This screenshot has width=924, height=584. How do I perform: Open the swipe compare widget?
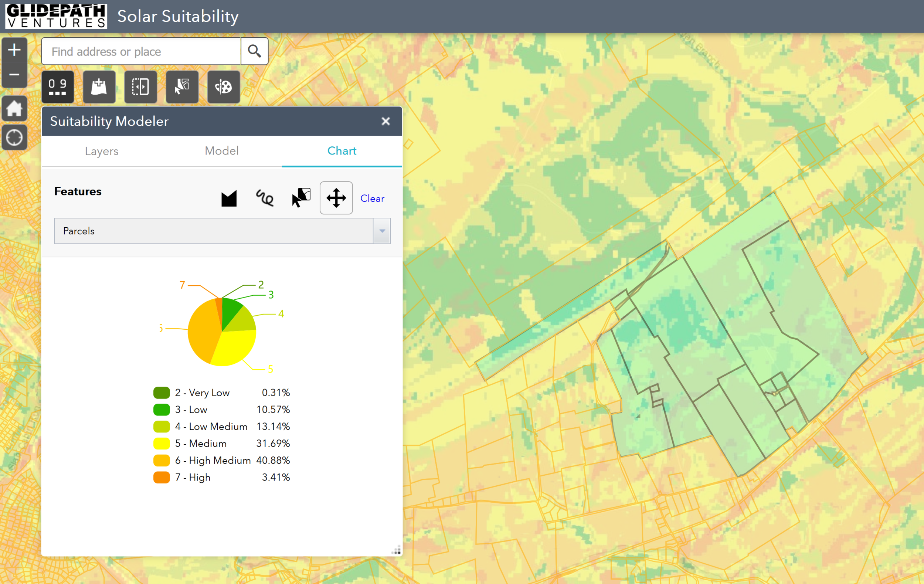click(140, 87)
